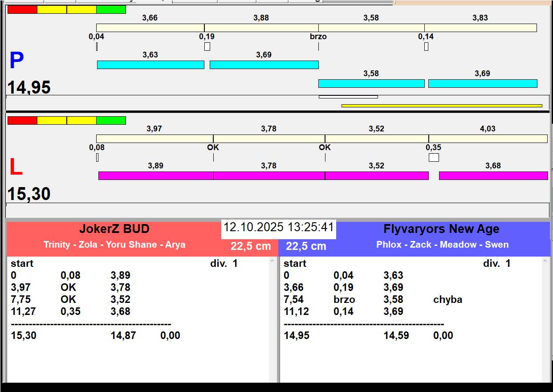Select the cyan 3,58 run bar
Screen dimensions: 553x392
[x=371, y=83]
